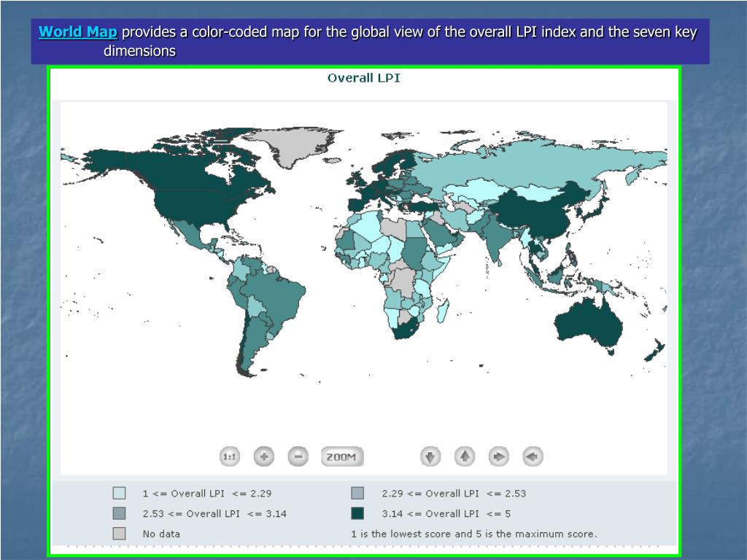Click '2.29 <= Overall LPI <= 2.53' label
This screenshot has width=747, height=560.
[454, 494]
